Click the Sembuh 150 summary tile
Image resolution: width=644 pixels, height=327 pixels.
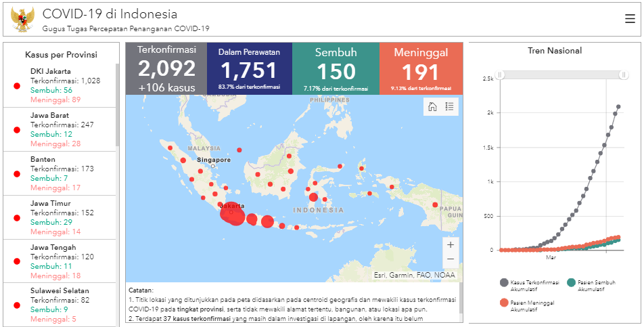coord(336,68)
